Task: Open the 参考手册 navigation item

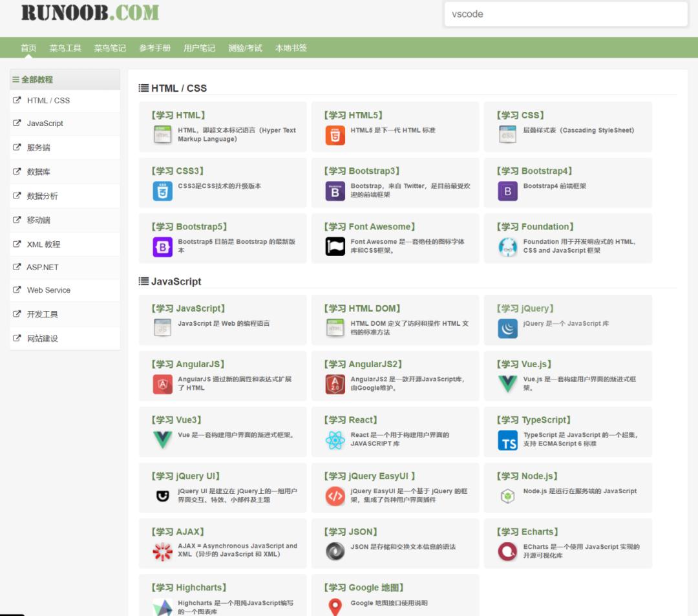Action: coord(155,48)
